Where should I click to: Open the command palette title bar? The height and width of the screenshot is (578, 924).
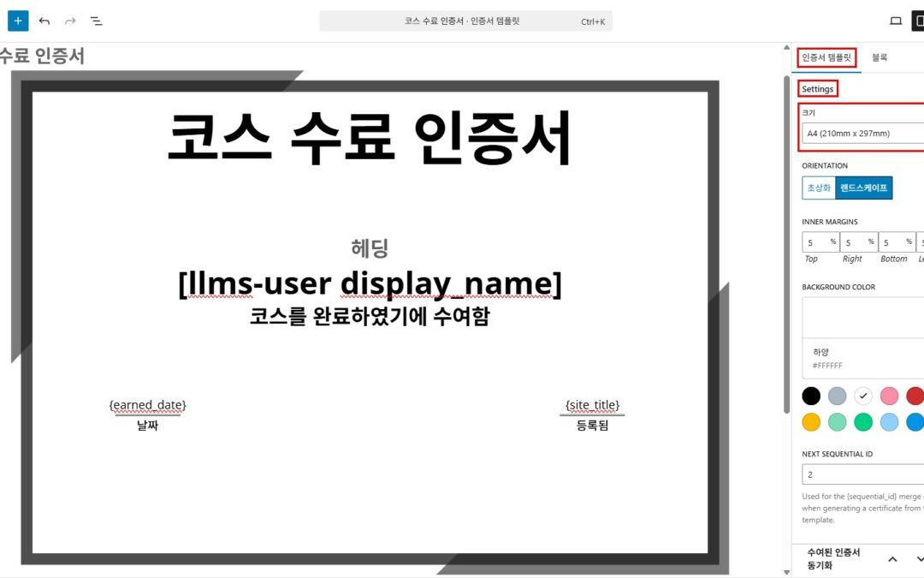[x=465, y=21]
